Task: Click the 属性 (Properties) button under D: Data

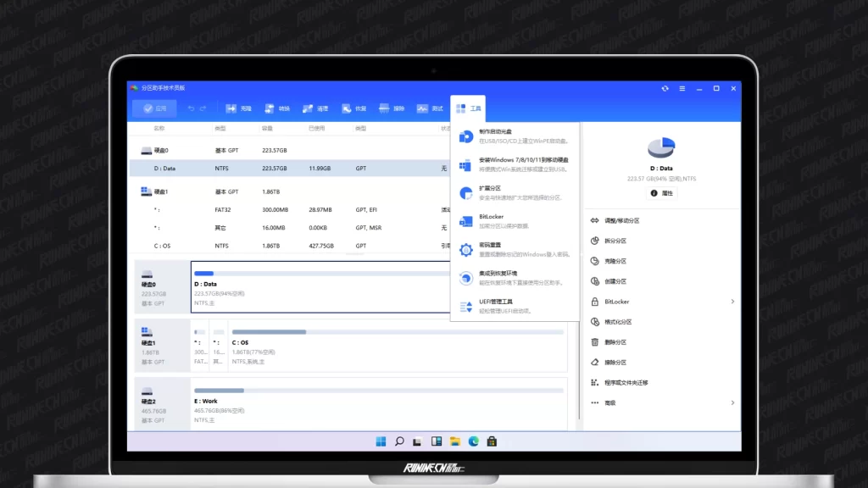Action: pyautogui.click(x=661, y=193)
